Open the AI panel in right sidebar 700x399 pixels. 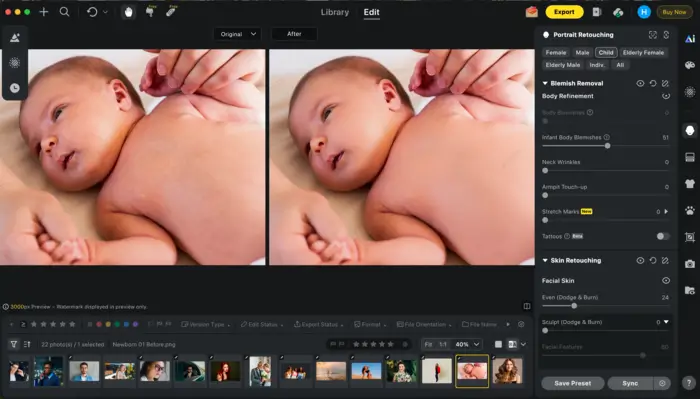[690, 39]
